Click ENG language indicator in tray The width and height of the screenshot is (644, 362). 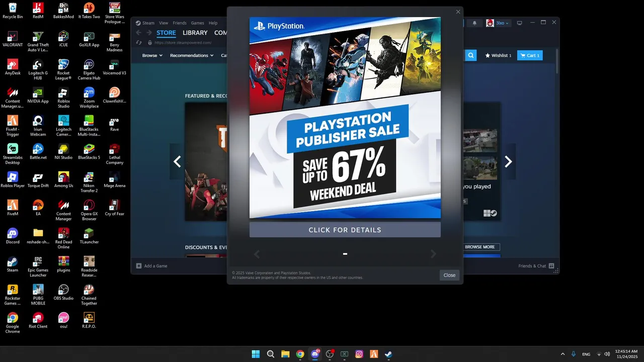586,354
